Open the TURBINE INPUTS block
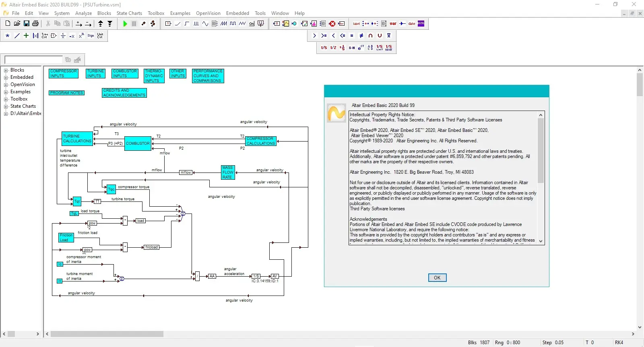Screen dimensions: 644x347 pos(95,74)
